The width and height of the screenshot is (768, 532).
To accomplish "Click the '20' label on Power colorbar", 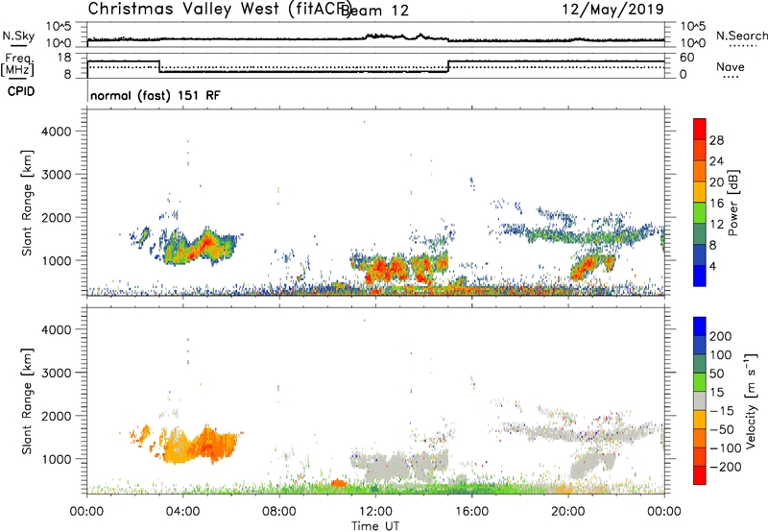I will [x=716, y=182].
